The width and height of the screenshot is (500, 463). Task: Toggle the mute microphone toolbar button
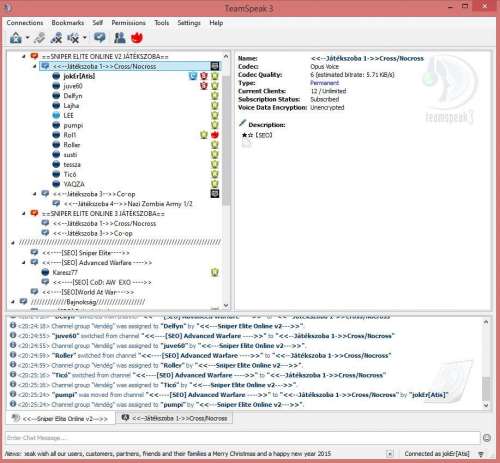(x=56, y=38)
